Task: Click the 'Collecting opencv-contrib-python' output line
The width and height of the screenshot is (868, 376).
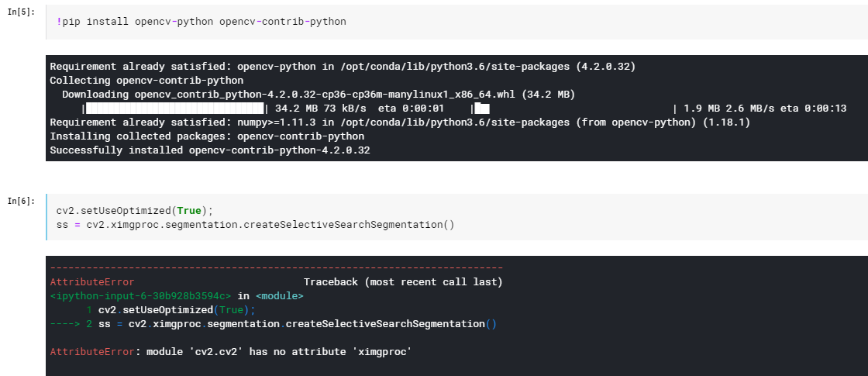Action: tap(146, 81)
